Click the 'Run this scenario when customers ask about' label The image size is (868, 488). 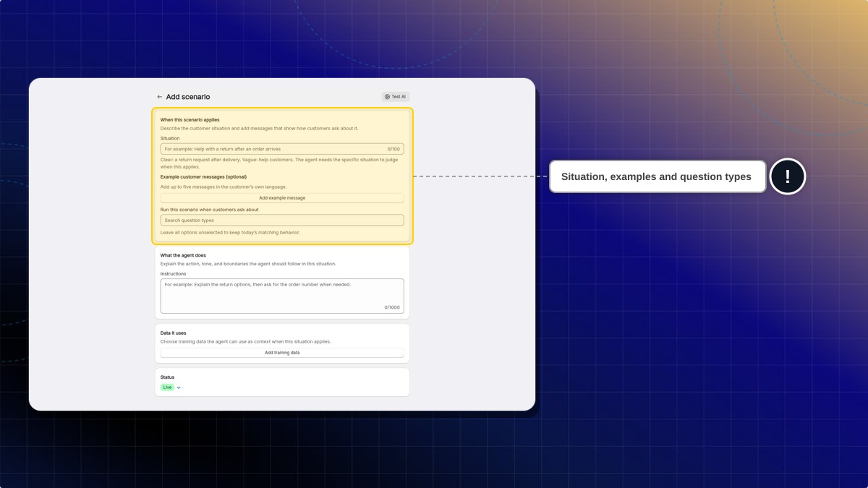[210, 210]
